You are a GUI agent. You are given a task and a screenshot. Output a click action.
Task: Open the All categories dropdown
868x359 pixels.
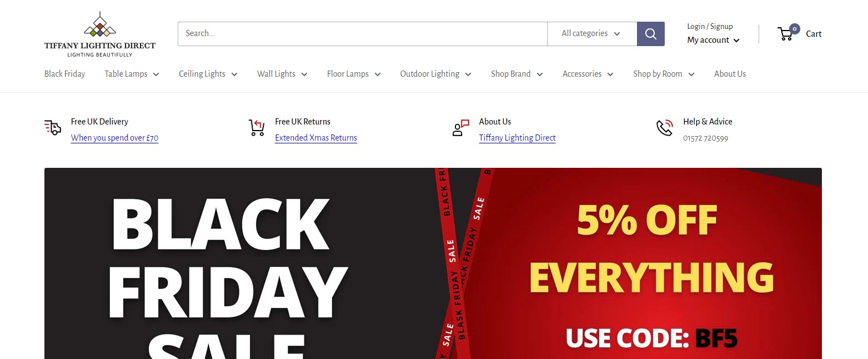[592, 34]
